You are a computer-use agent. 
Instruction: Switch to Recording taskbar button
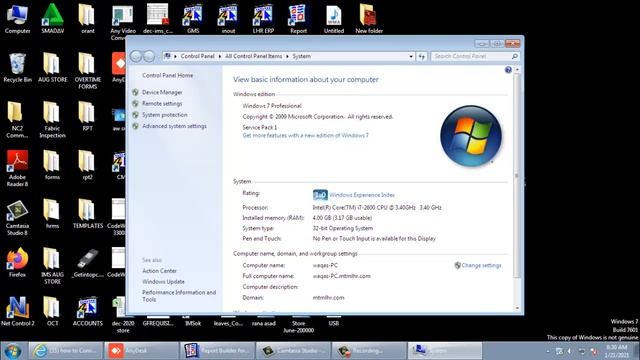tap(368, 351)
